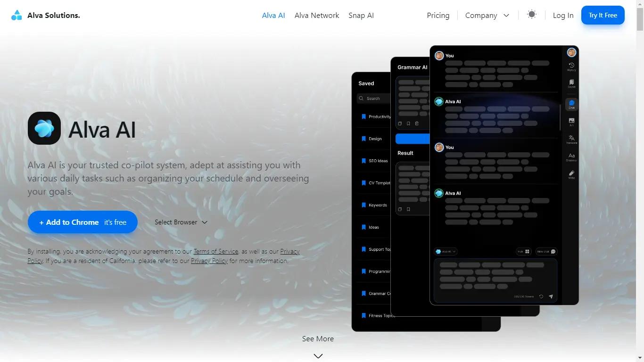This screenshot has height=362, width=644.
Task: Click the chat message input box
Action: click(495, 280)
